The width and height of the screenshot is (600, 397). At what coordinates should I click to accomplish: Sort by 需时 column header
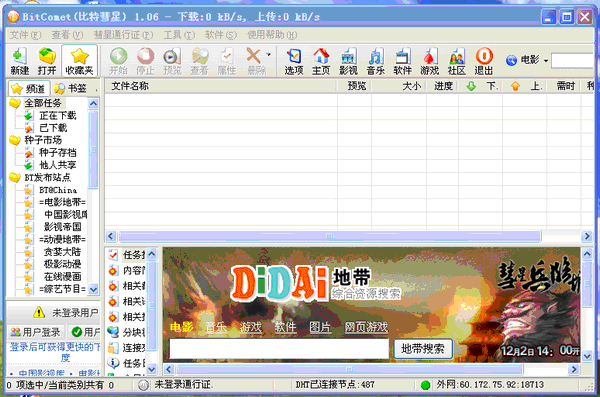click(x=564, y=86)
